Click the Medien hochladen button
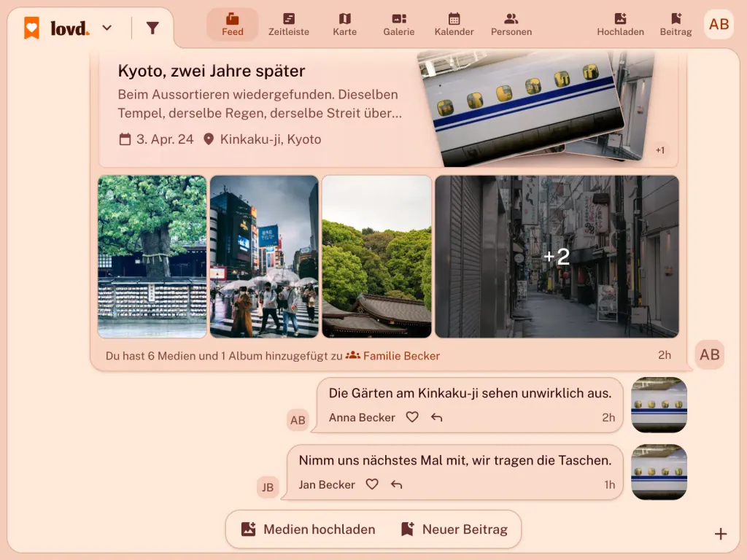This screenshot has height=560, width=747. (309, 529)
